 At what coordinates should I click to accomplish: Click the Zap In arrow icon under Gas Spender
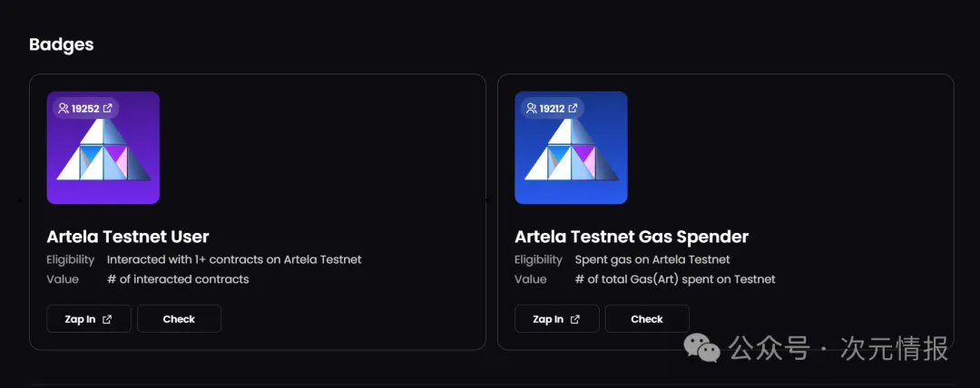[x=575, y=319]
